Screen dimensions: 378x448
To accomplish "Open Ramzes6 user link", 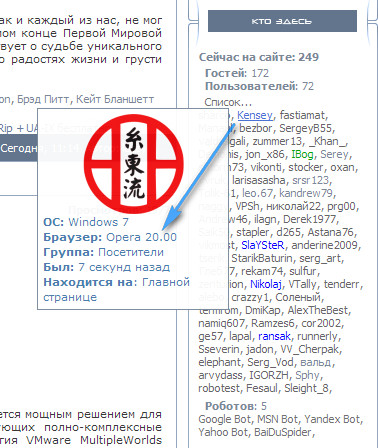I will [x=273, y=323].
